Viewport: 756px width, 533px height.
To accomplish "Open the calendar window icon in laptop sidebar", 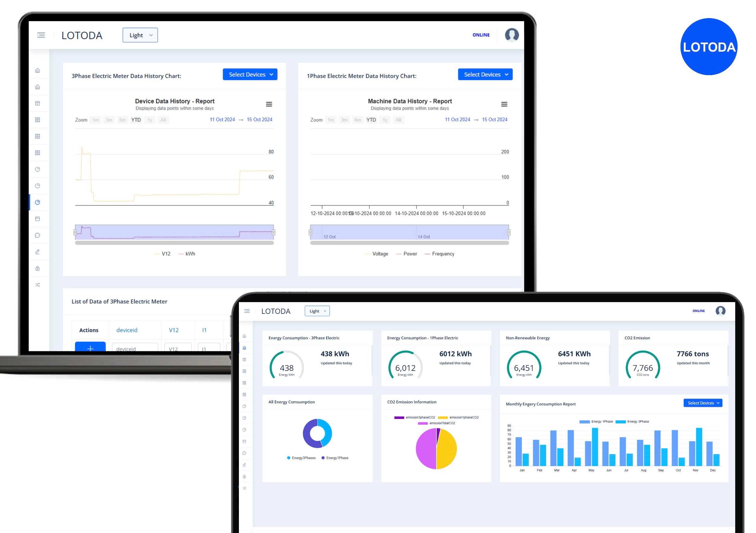I will click(x=37, y=219).
